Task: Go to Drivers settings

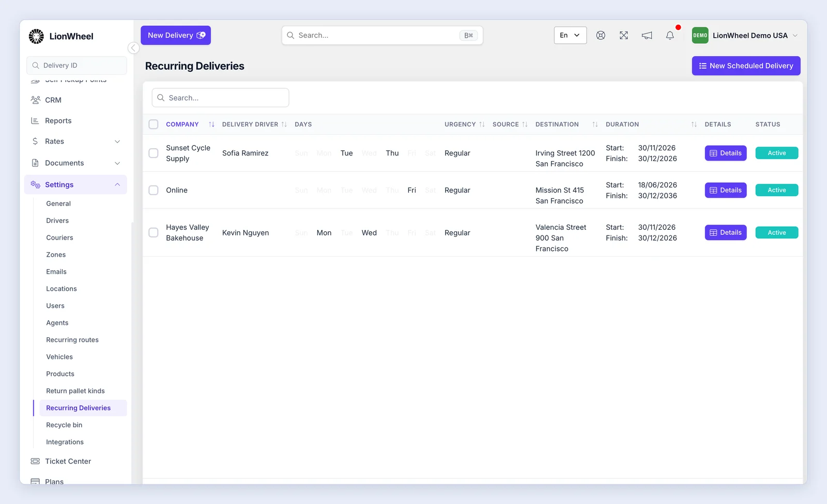Action: click(57, 220)
